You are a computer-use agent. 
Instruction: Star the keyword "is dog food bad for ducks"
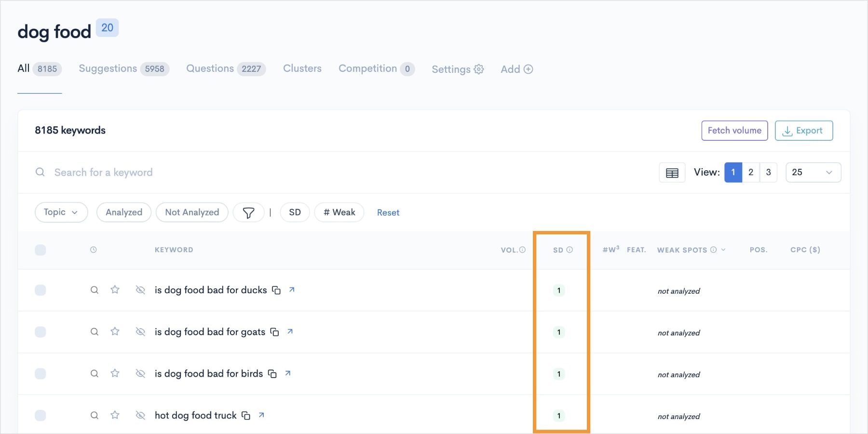pyautogui.click(x=115, y=290)
